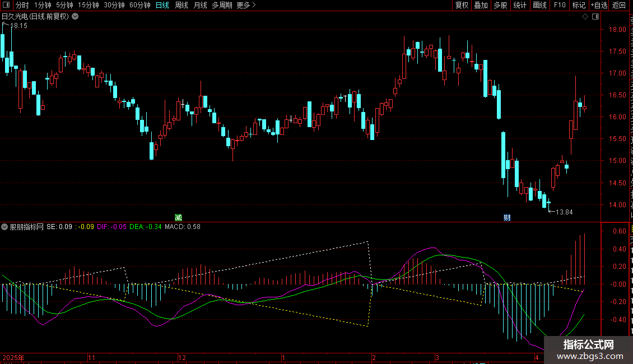Image resolution: width=633 pixels, height=364 pixels.
Task: Select the 15分钟 period
Action: coord(89,5)
